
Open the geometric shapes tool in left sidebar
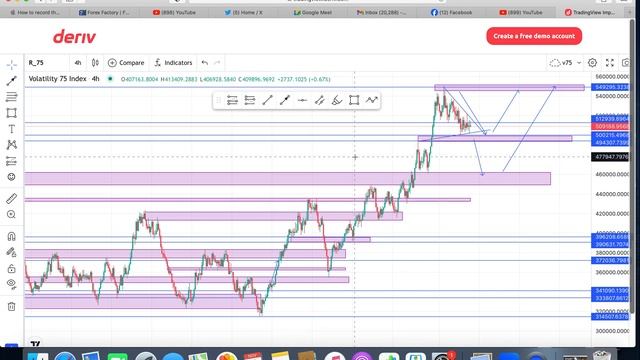[11, 113]
